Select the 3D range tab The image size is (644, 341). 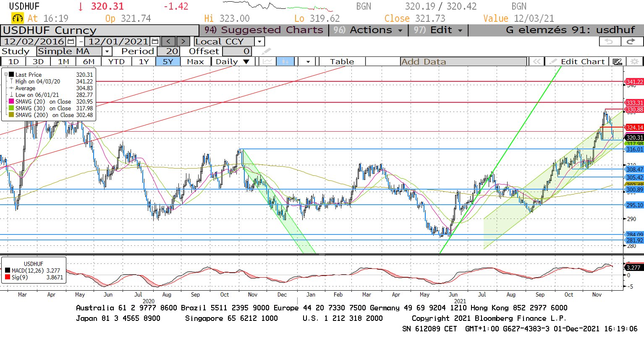38,62
